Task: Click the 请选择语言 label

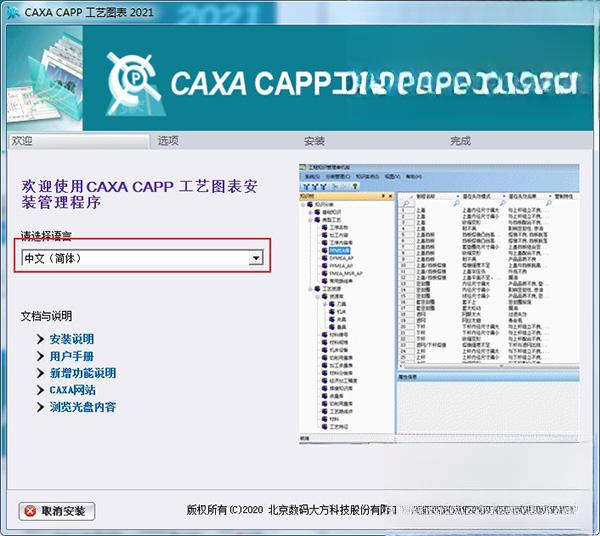Action: (46, 236)
